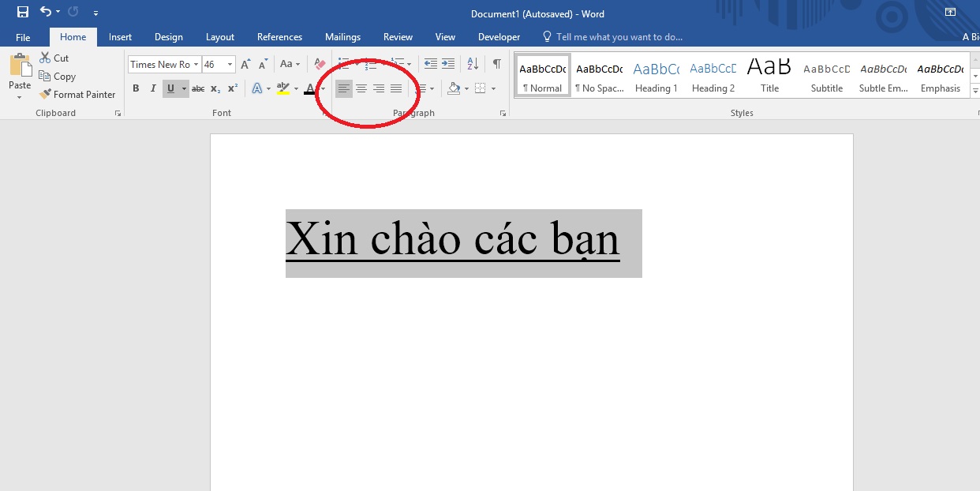
Task: Switch to the Design tab
Action: click(168, 37)
